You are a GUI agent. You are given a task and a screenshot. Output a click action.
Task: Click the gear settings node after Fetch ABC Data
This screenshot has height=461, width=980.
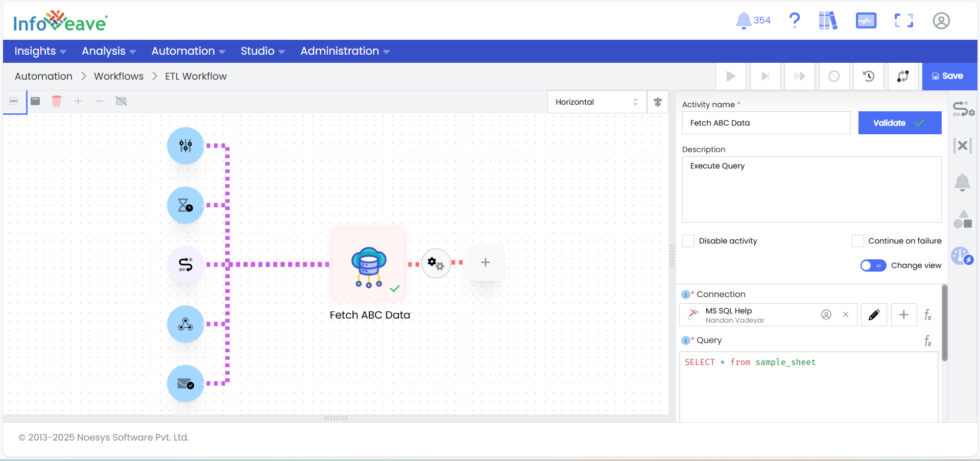(x=436, y=263)
